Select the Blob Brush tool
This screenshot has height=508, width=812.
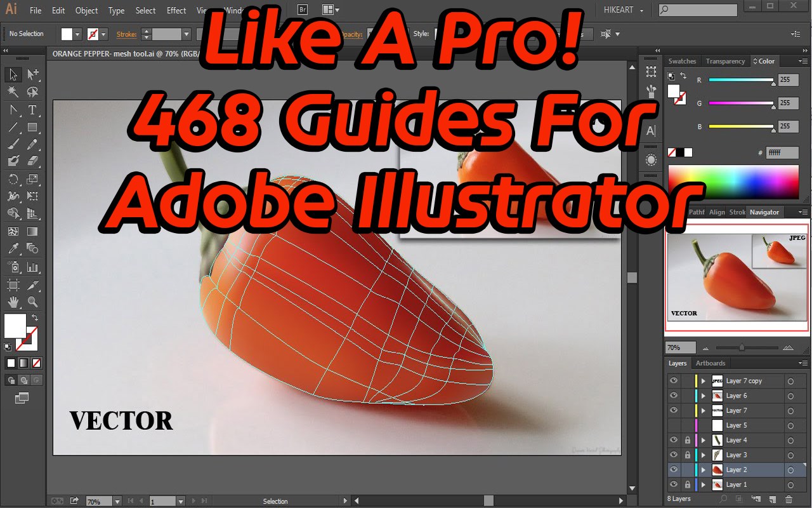tap(13, 161)
